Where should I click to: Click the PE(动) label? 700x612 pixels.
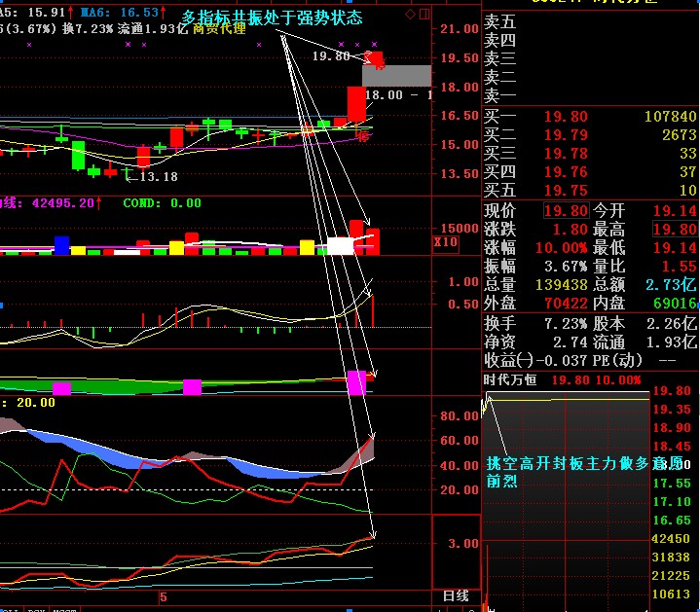[617, 360]
